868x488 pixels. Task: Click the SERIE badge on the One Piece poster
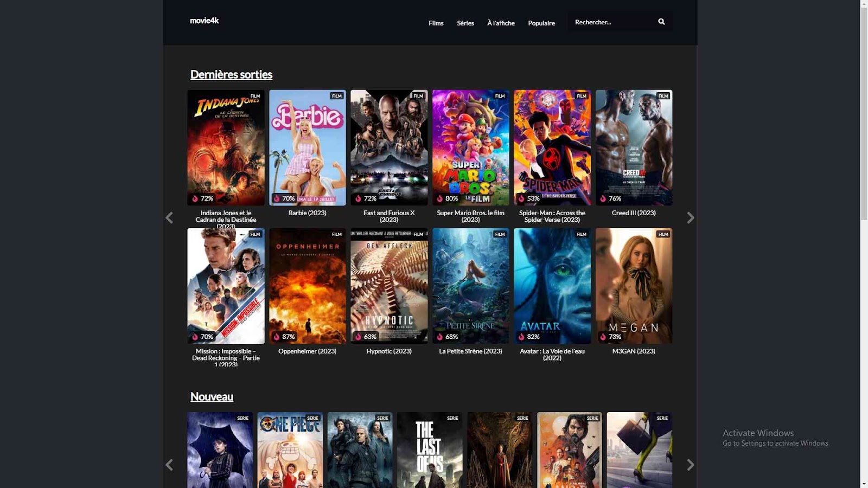click(313, 418)
